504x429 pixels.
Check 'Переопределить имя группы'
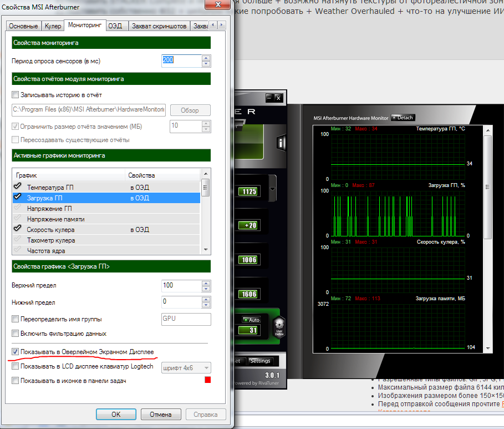click(15, 319)
